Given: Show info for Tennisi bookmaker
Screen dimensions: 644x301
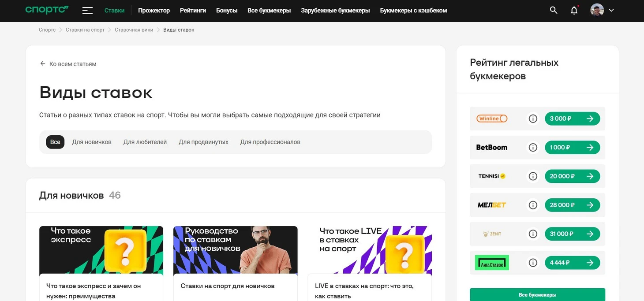Looking at the screenshot, I should [533, 176].
